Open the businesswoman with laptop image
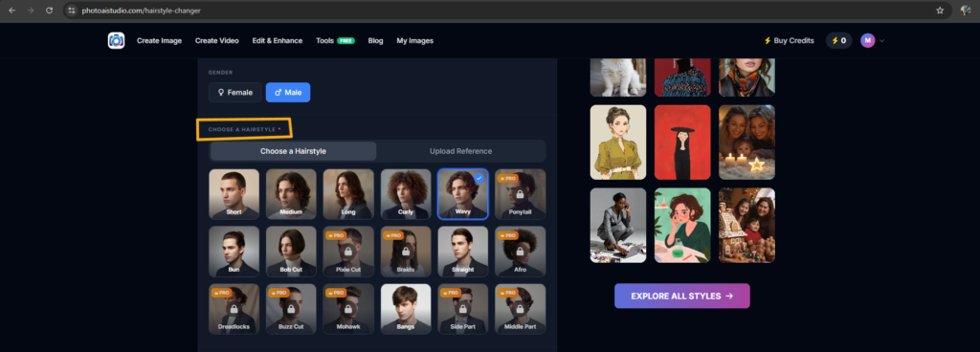Screen dimensions: 980x352 (618, 226)
